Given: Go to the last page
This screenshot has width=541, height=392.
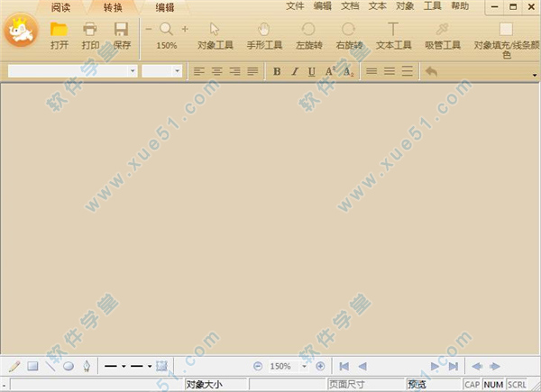Looking at the screenshot, I should [x=454, y=366].
